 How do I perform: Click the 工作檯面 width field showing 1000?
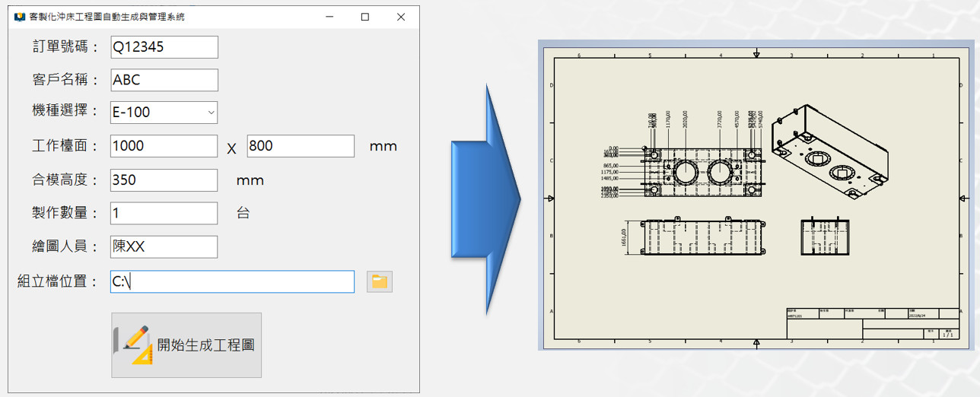tap(164, 146)
